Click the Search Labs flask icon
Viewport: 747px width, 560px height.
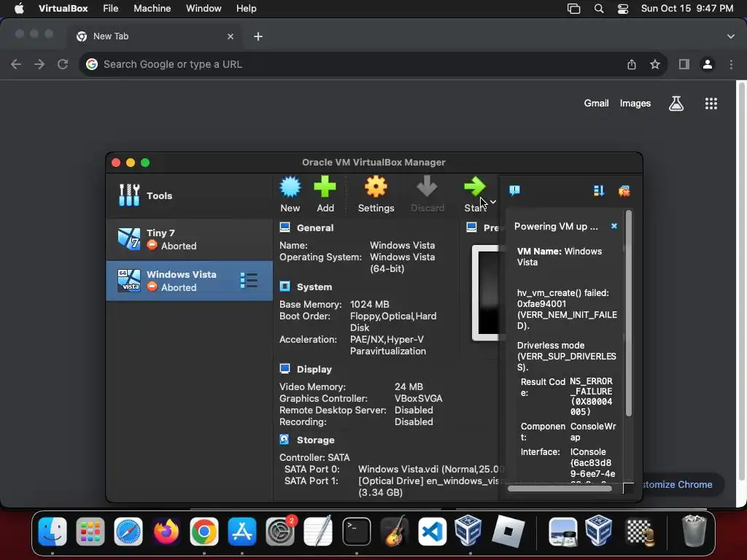pyautogui.click(x=676, y=104)
